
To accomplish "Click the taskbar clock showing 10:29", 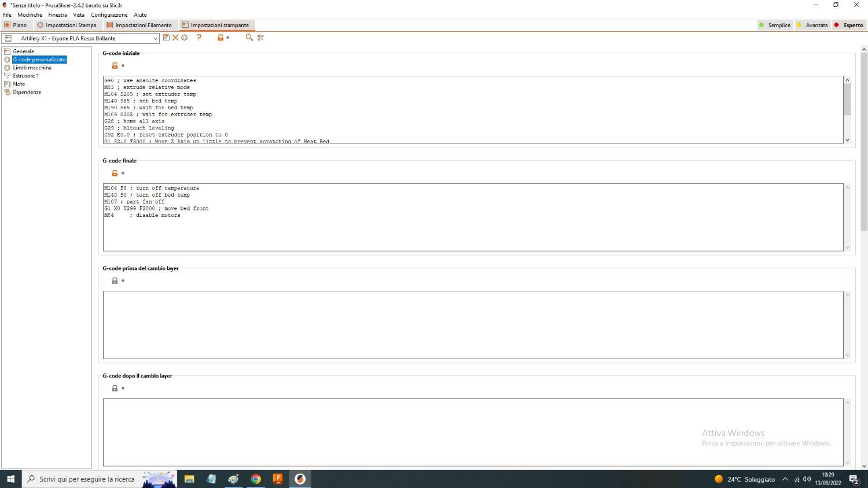I will 828,479.
